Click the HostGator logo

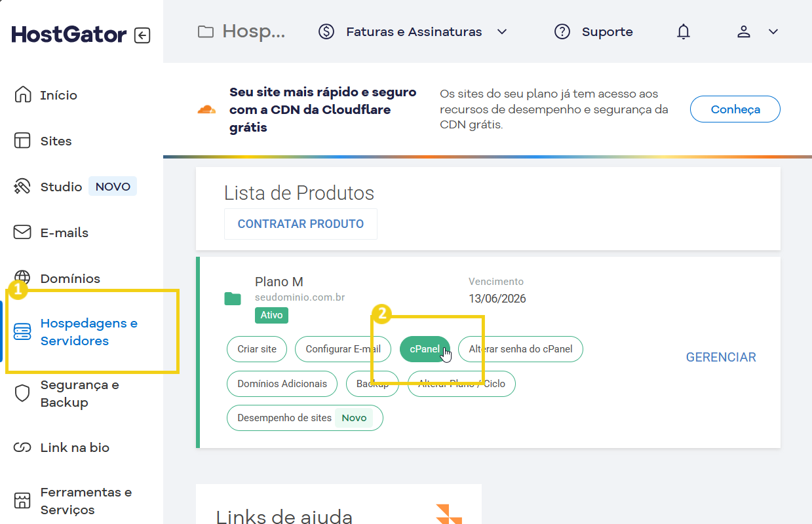69,35
